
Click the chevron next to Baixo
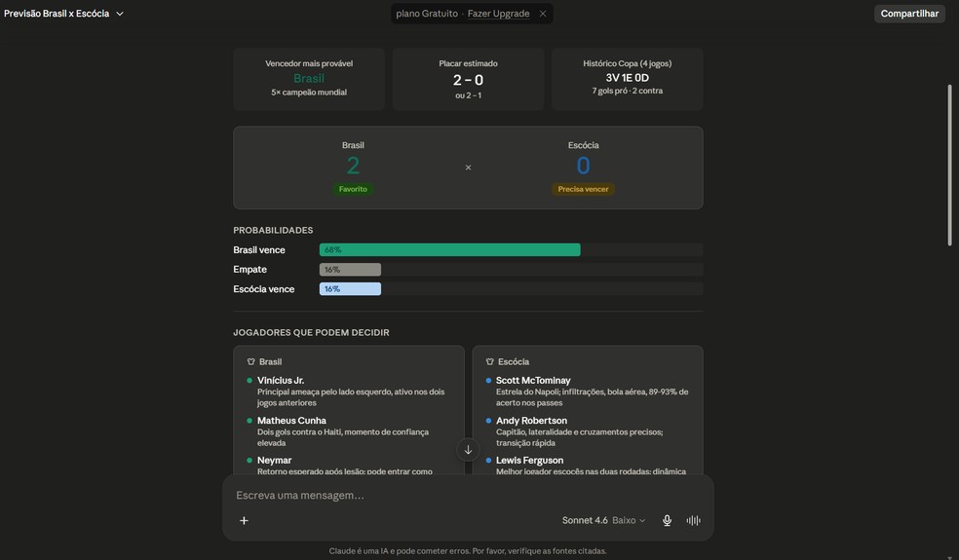642,521
